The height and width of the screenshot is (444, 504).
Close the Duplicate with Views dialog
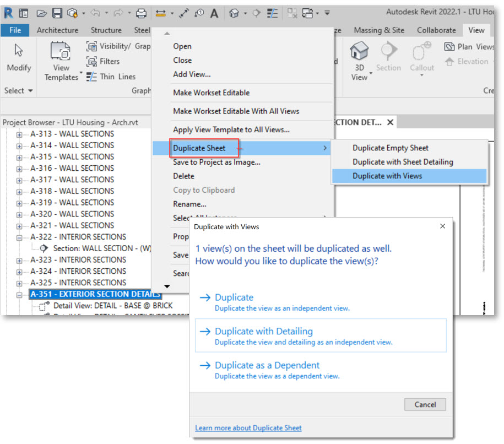tap(443, 226)
